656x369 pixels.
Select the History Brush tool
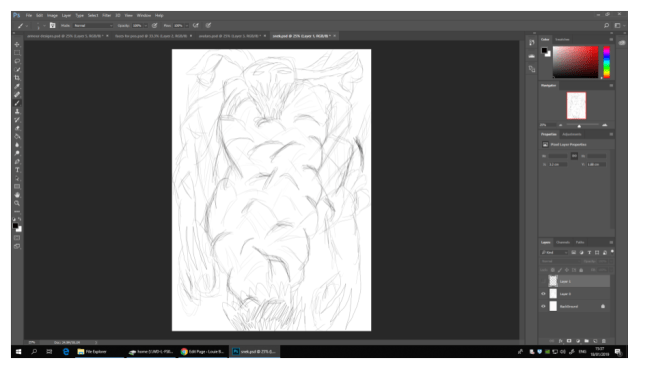tap(17, 120)
